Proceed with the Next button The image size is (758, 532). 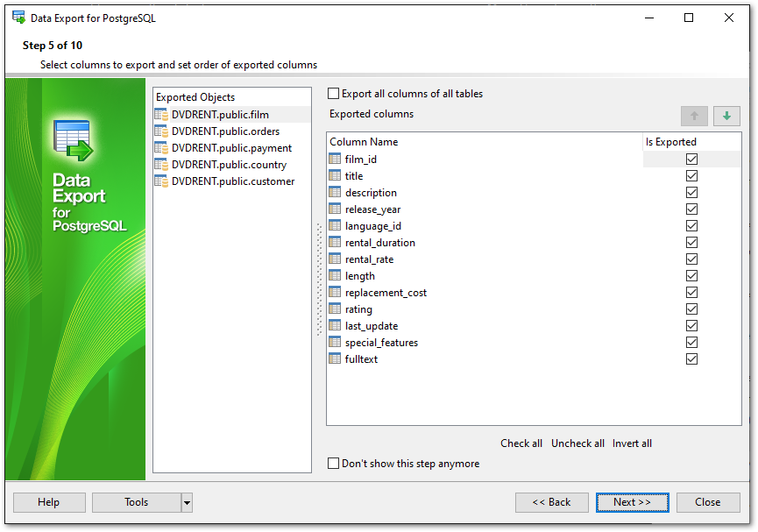point(633,502)
